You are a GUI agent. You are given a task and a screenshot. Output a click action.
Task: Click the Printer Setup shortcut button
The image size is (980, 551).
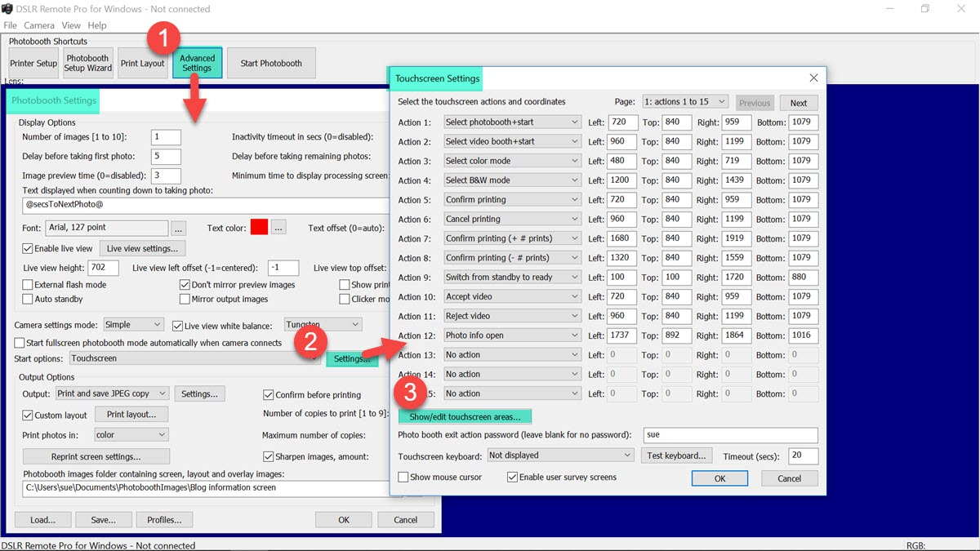coord(33,64)
